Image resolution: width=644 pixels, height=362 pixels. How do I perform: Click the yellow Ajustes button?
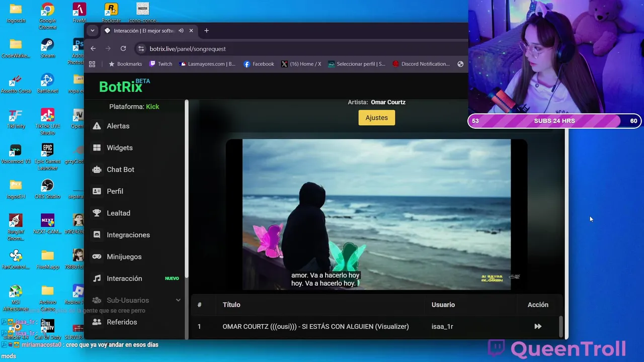click(x=377, y=118)
